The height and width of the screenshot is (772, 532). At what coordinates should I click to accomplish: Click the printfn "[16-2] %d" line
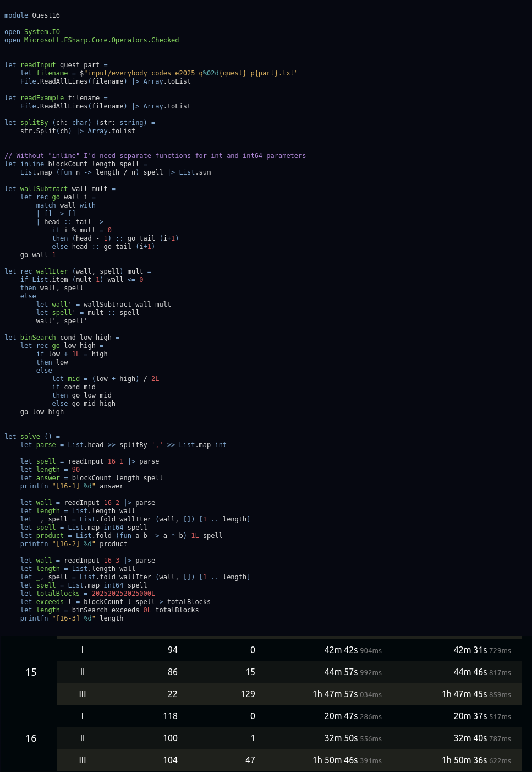(x=74, y=544)
